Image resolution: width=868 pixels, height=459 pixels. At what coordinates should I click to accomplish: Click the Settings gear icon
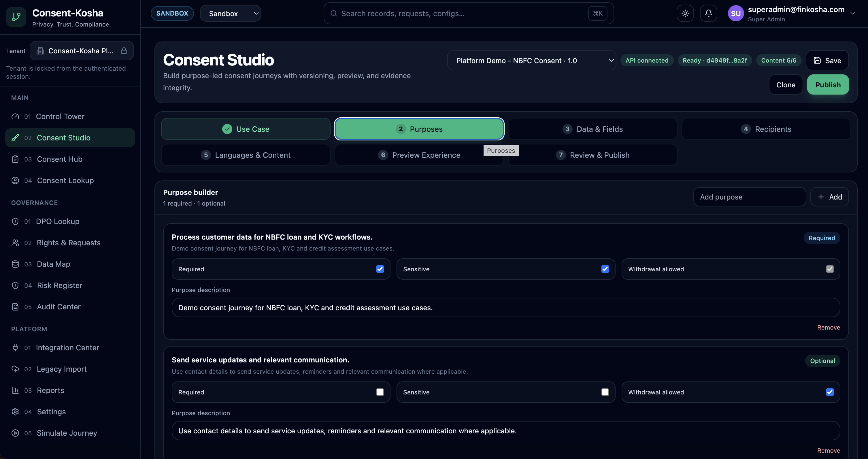point(15,411)
